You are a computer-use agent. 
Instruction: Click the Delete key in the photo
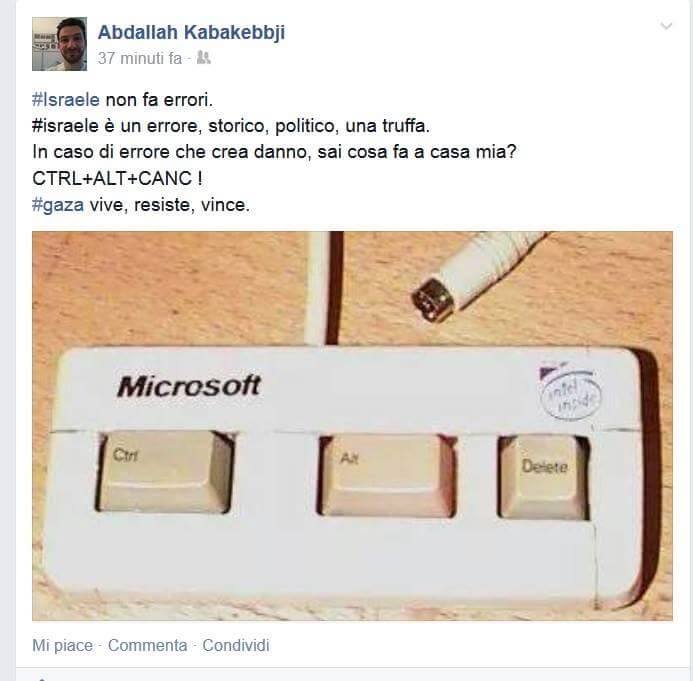(544, 477)
